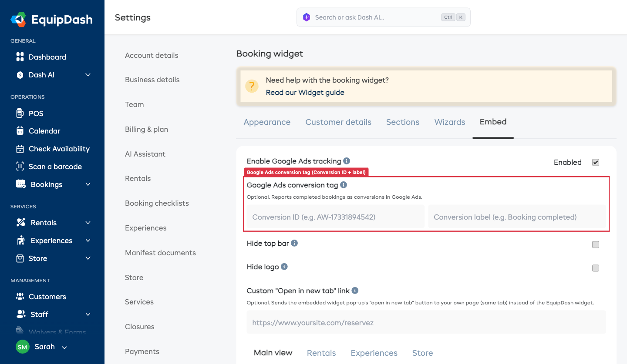Click info icon next to Enable Google Ads tracking
Screen dimensions: 627x364
point(347,161)
